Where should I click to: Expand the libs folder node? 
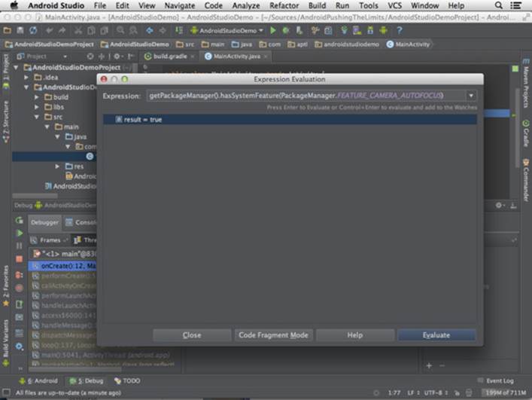(x=36, y=107)
